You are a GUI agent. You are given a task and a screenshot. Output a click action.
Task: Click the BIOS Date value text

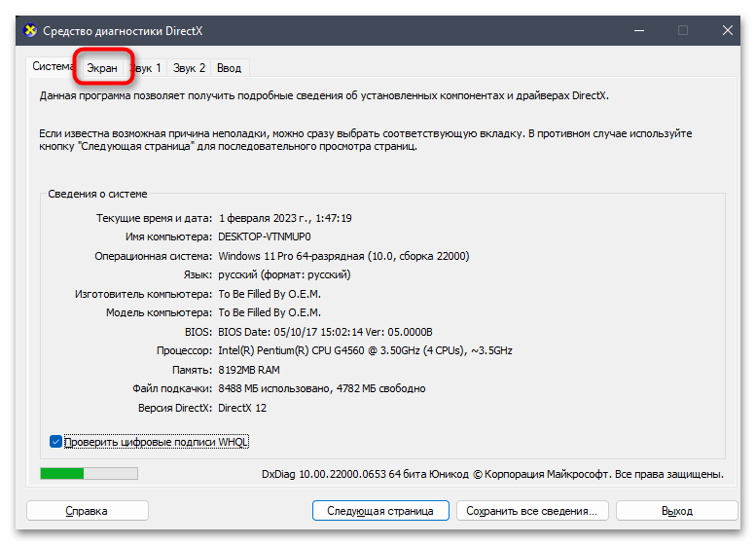pos(325,332)
